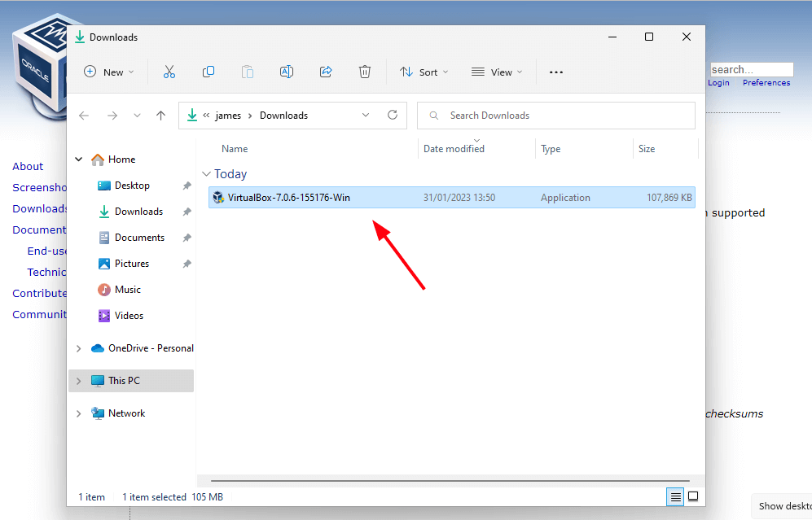Go back with the left arrow
The width and height of the screenshot is (812, 520).
[x=84, y=116]
